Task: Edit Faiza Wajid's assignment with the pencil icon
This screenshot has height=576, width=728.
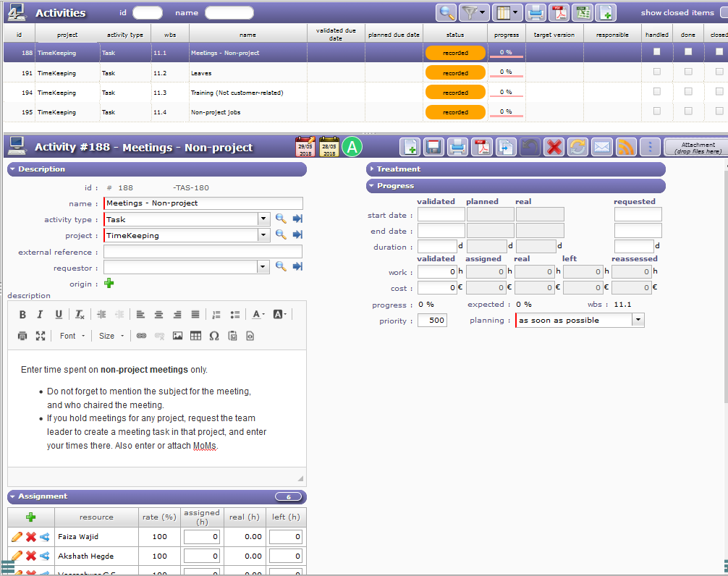Action: [17, 537]
